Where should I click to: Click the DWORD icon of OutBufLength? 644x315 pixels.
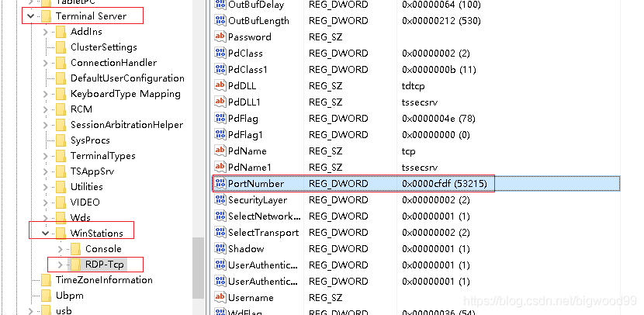220,20
